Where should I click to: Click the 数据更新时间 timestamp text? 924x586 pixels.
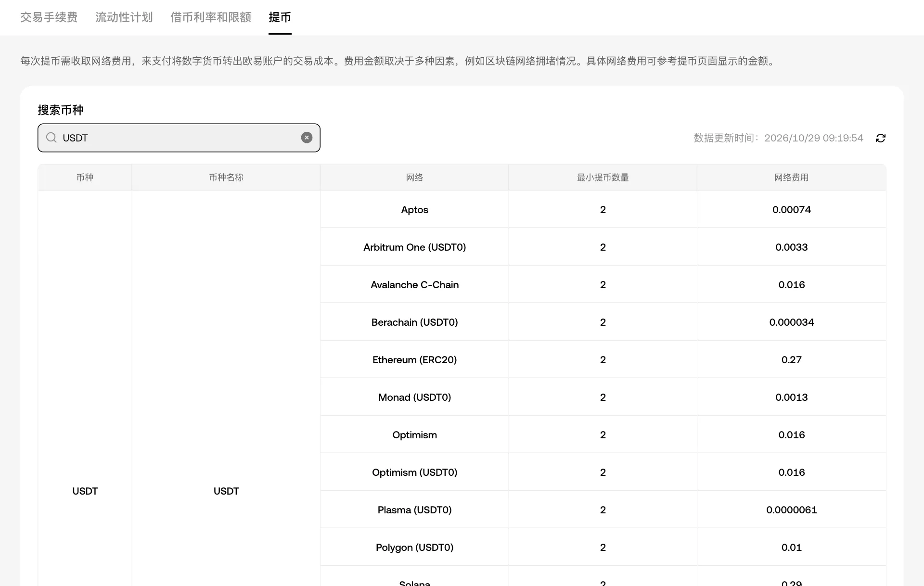[x=778, y=138]
